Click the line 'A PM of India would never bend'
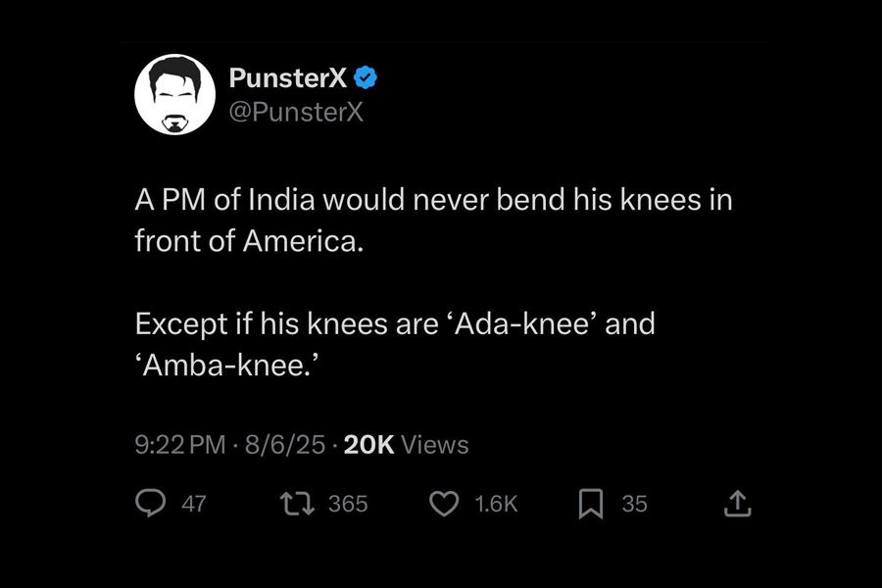The height and width of the screenshot is (588, 882). coord(433,200)
